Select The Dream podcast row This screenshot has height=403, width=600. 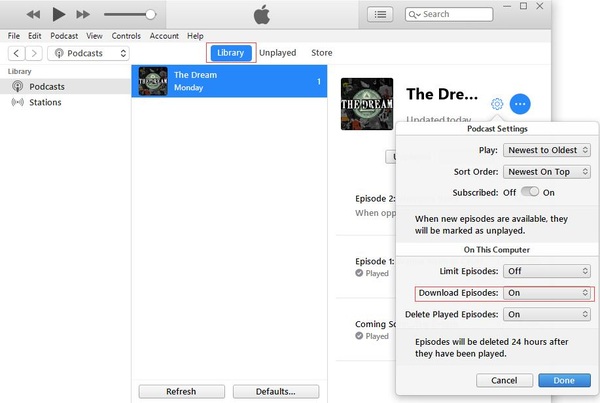tap(229, 81)
